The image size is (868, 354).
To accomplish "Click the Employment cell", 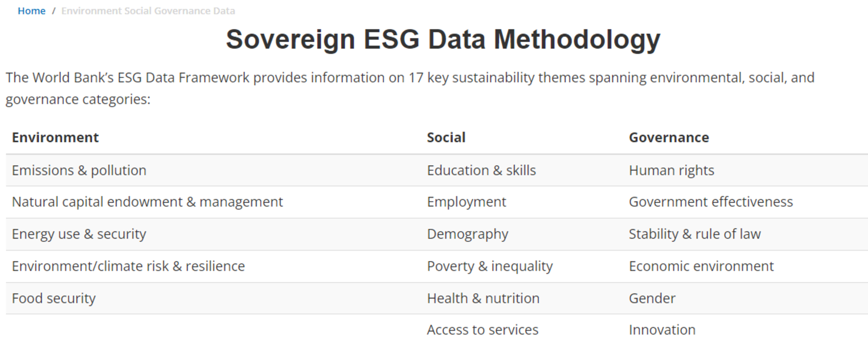I will click(x=466, y=202).
